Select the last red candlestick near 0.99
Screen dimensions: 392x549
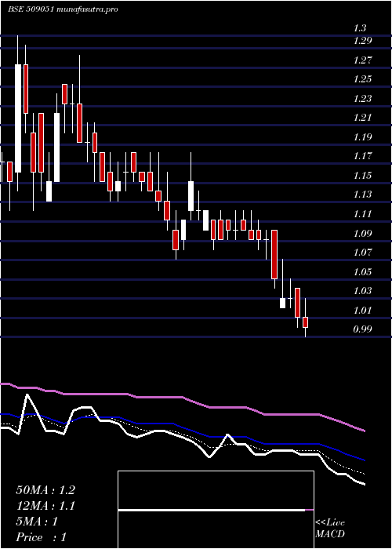point(305,322)
